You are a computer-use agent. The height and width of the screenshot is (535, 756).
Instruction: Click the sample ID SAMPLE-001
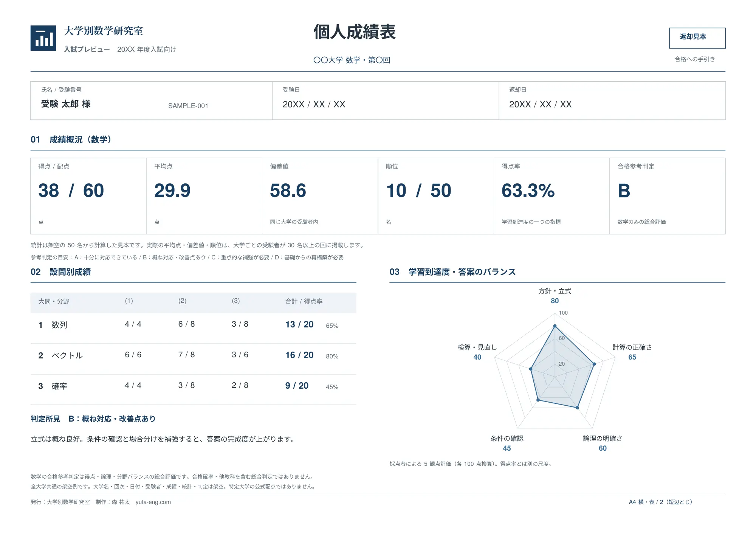point(188,106)
